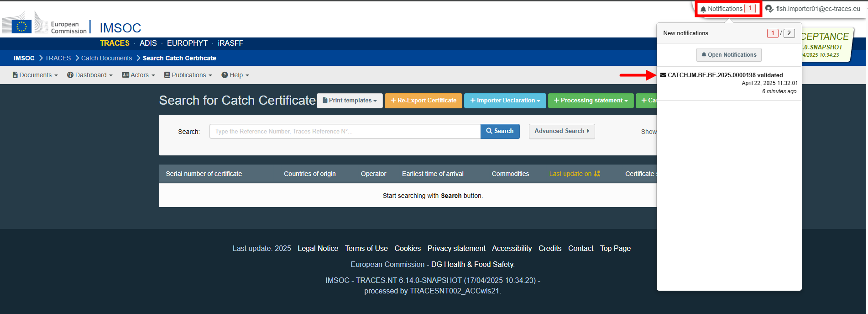Open the Help menu

[235, 75]
